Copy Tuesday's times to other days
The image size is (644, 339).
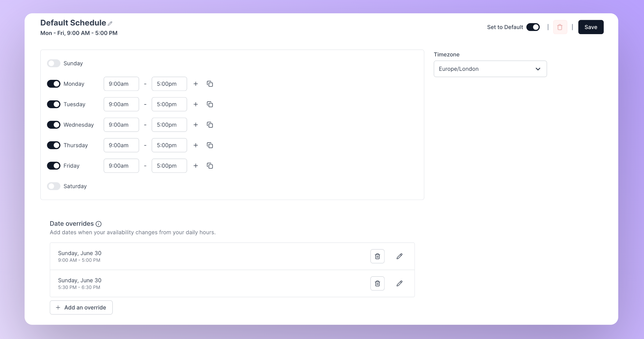tap(210, 104)
